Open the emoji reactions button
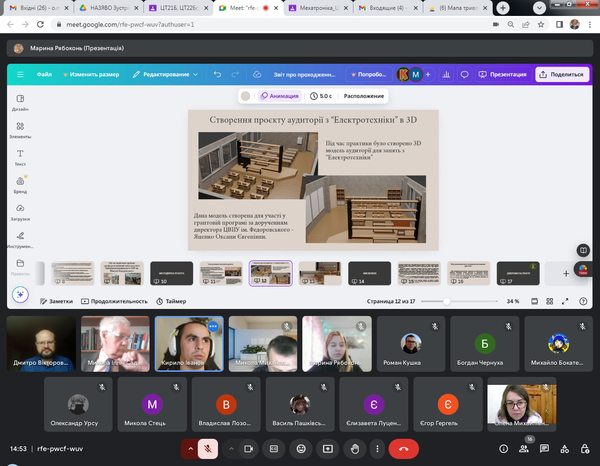The width and height of the screenshot is (600, 466). (x=301, y=450)
